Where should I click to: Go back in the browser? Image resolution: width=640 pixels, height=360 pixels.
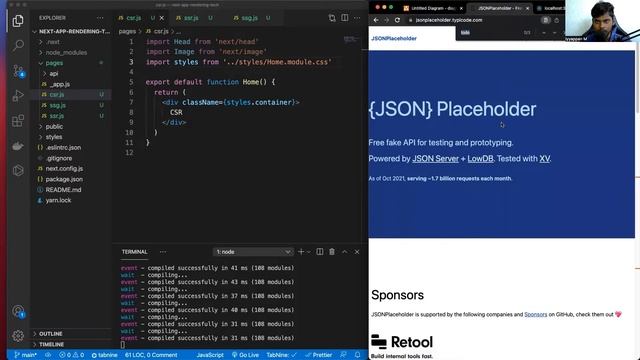[376, 20]
